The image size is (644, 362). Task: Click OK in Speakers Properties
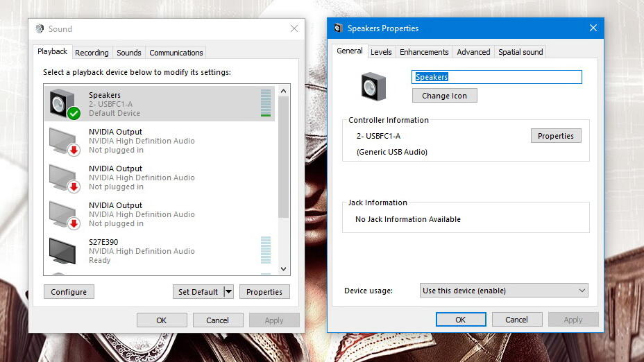click(460, 319)
